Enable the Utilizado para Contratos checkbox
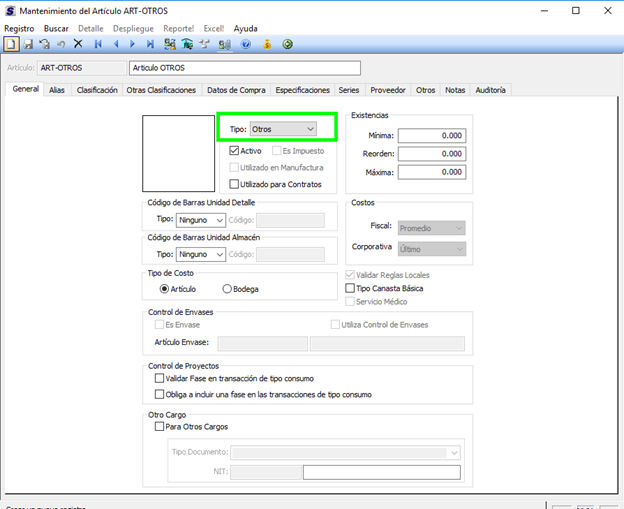This screenshot has width=624, height=509. click(234, 184)
